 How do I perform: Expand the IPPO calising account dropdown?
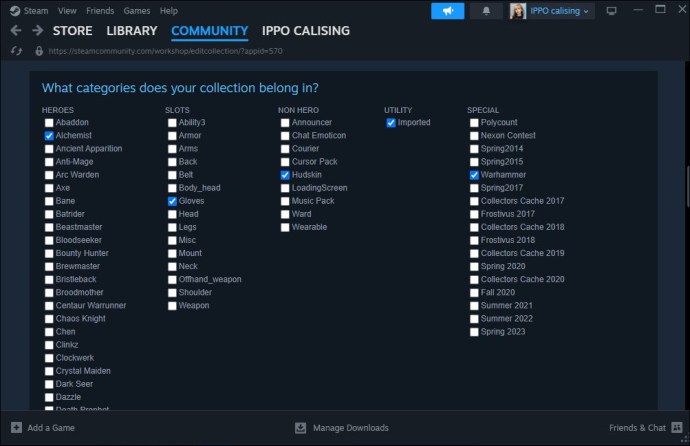tap(552, 11)
